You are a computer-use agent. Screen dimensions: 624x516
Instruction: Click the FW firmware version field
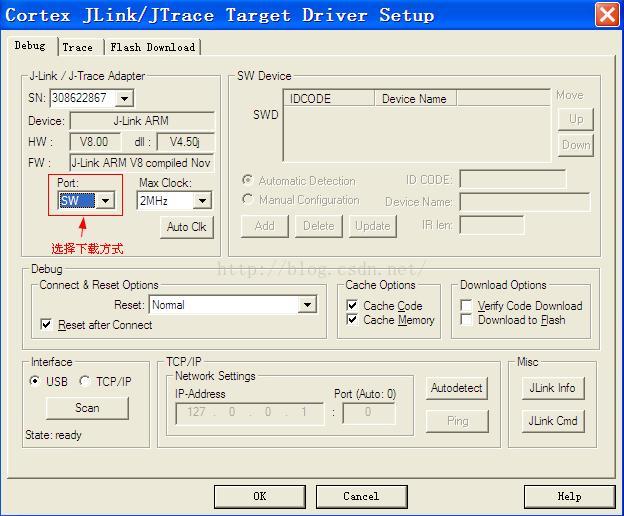point(142,163)
